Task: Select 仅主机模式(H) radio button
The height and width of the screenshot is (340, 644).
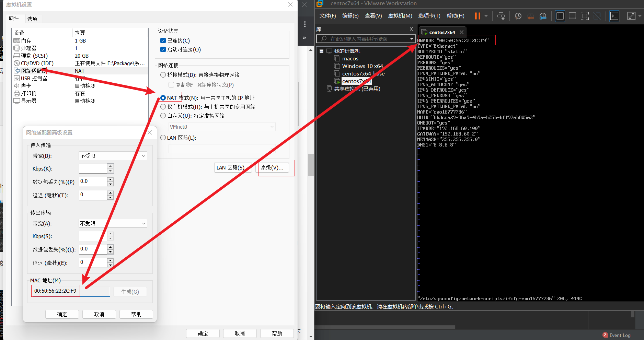Action: [163, 107]
